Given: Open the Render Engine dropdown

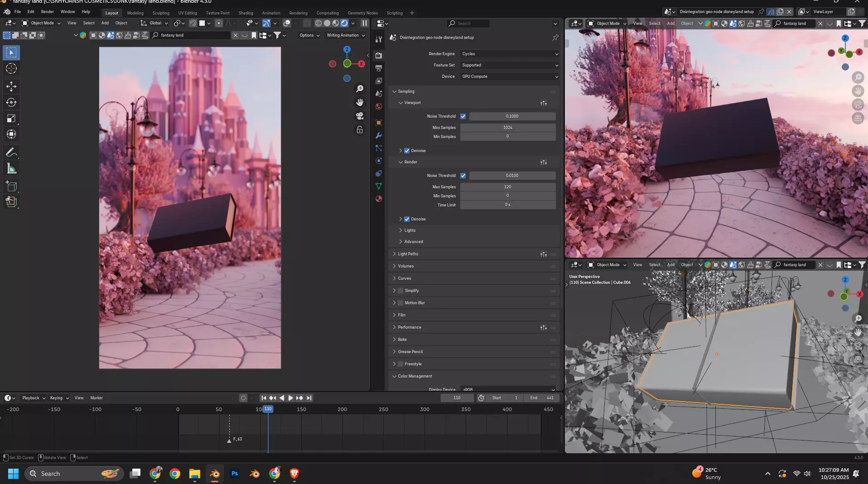Looking at the screenshot, I should (510, 54).
